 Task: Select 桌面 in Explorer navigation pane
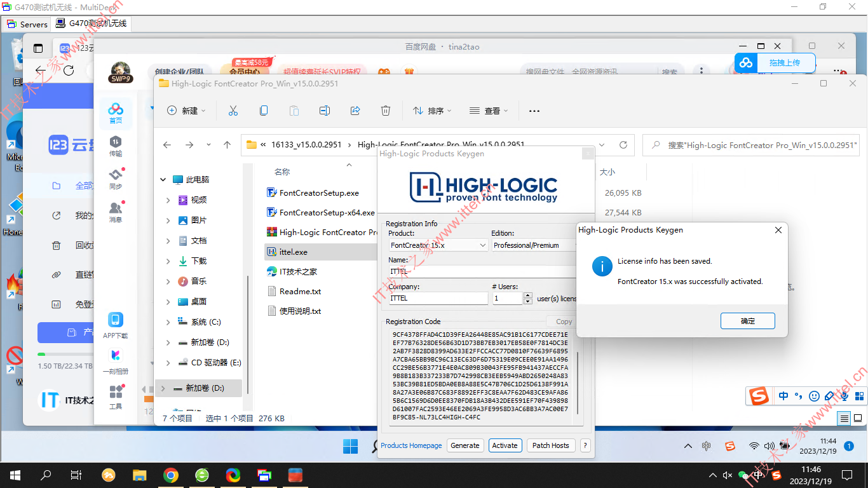pyautogui.click(x=199, y=302)
